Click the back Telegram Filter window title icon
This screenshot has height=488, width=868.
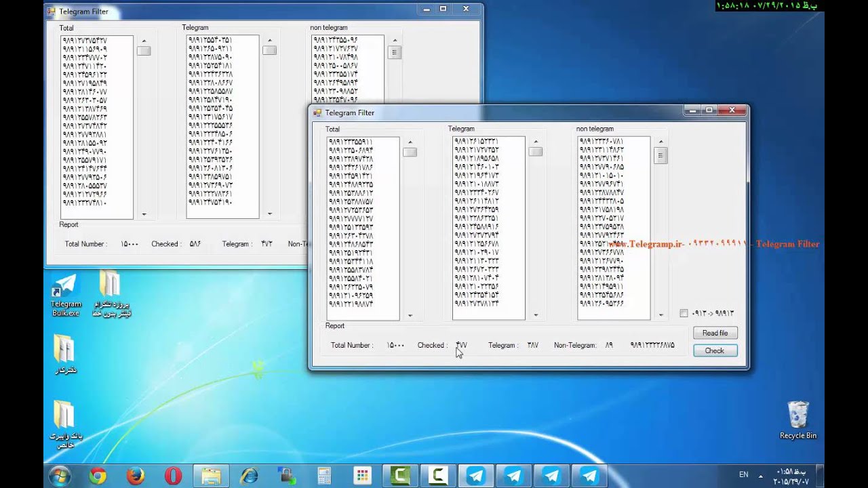(x=51, y=12)
